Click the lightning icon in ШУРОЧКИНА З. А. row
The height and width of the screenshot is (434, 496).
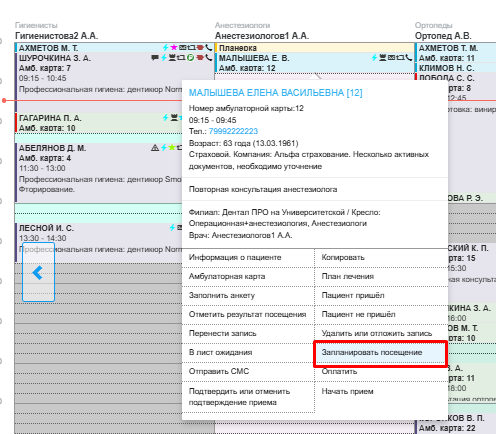[x=164, y=58]
